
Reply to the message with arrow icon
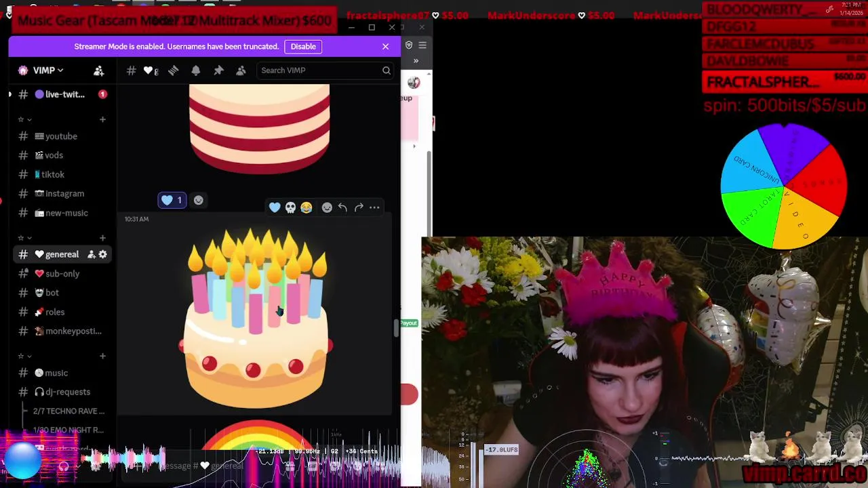coord(342,207)
